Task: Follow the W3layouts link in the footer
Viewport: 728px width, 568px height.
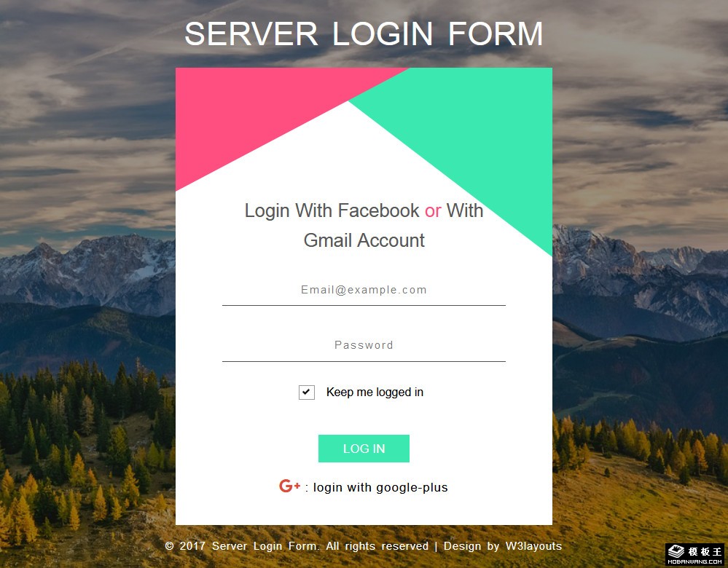Action: pyautogui.click(x=533, y=545)
